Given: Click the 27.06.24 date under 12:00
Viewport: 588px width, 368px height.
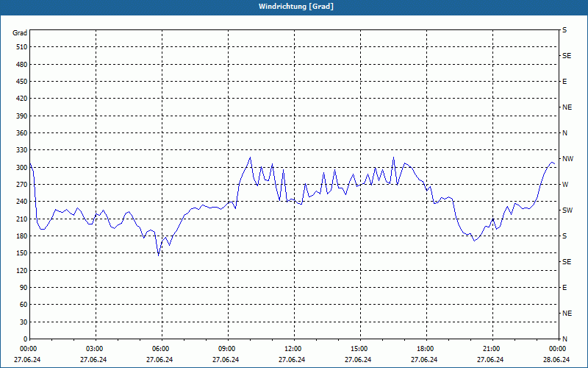Looking at the screenshot, I should 292,359.
